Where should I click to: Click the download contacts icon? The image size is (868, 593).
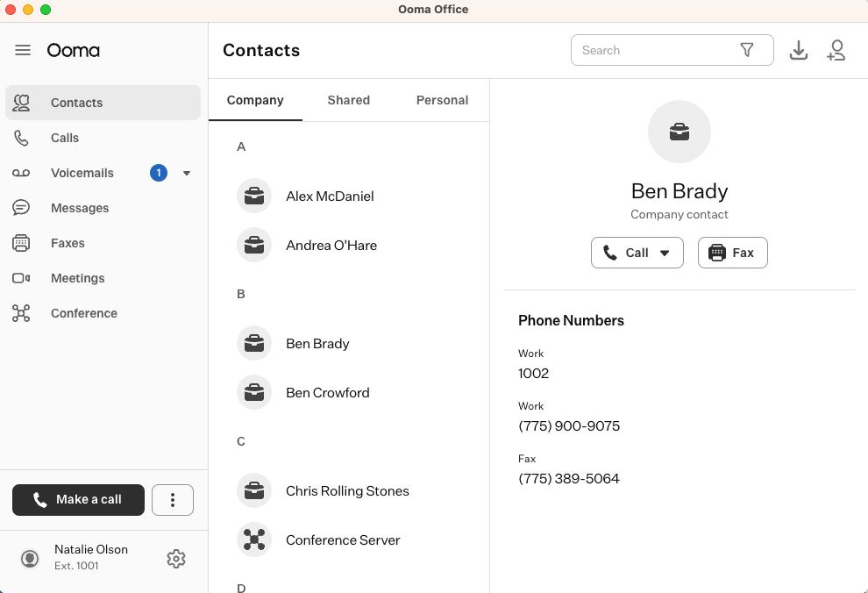pos(799,50)
